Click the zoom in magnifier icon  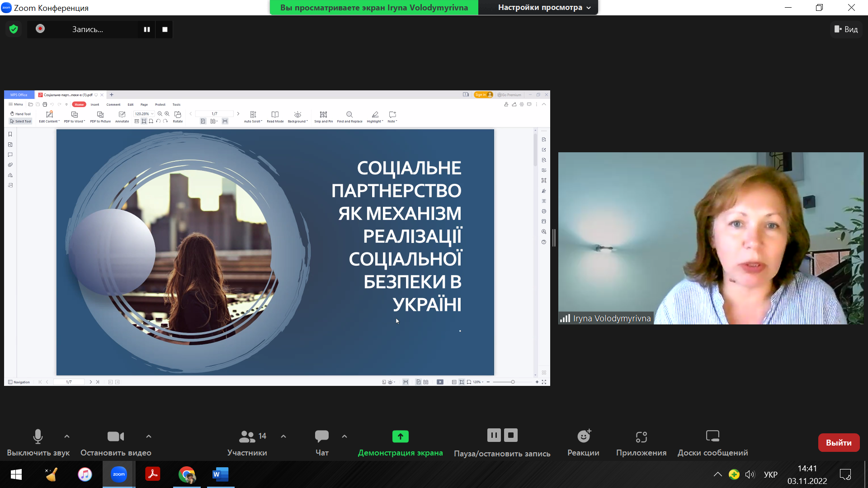(167, 114)
